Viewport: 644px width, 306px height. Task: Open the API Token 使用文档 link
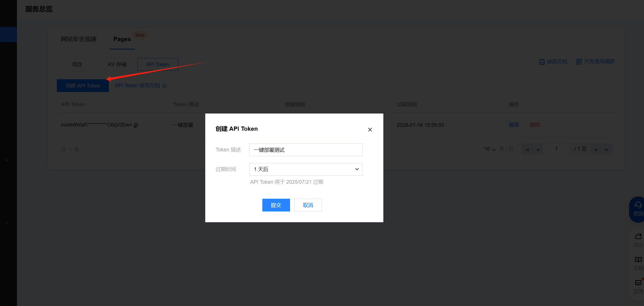[141, 85]
